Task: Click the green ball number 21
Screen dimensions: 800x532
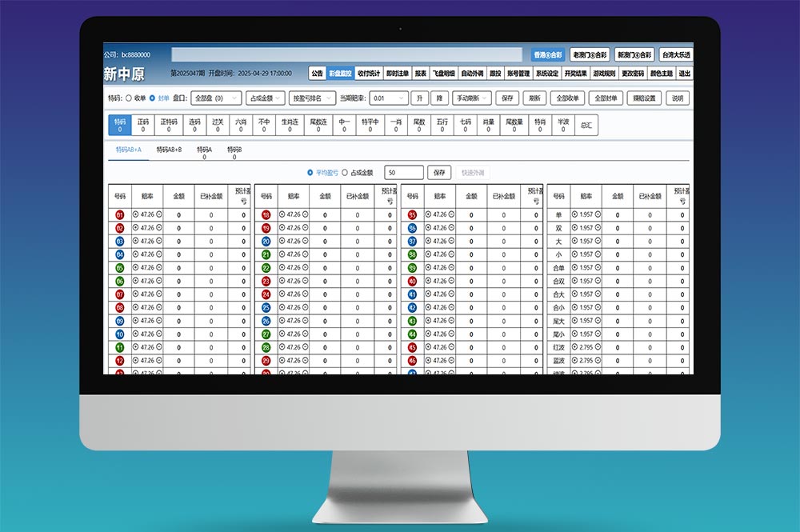Action: click(266, 254)
